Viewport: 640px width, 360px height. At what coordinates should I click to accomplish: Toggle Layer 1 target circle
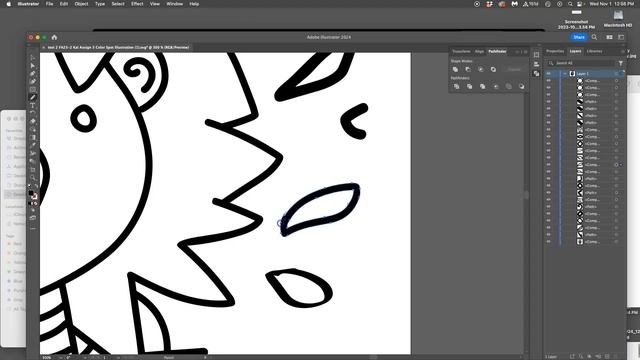[616, 73]
